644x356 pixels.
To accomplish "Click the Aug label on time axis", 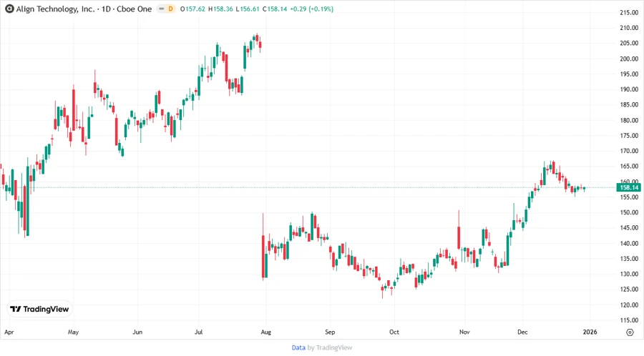I will coord(265,332).
